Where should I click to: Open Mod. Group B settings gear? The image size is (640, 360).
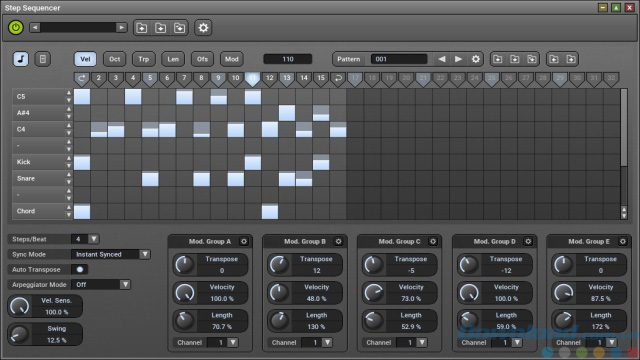click(x=338, y=242)
